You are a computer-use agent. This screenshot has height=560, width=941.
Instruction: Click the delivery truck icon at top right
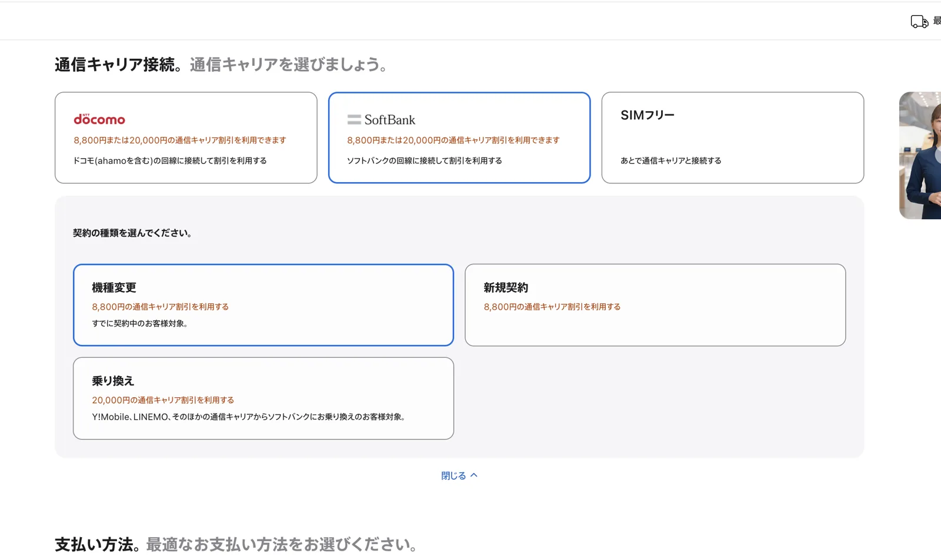coord(919,22)
